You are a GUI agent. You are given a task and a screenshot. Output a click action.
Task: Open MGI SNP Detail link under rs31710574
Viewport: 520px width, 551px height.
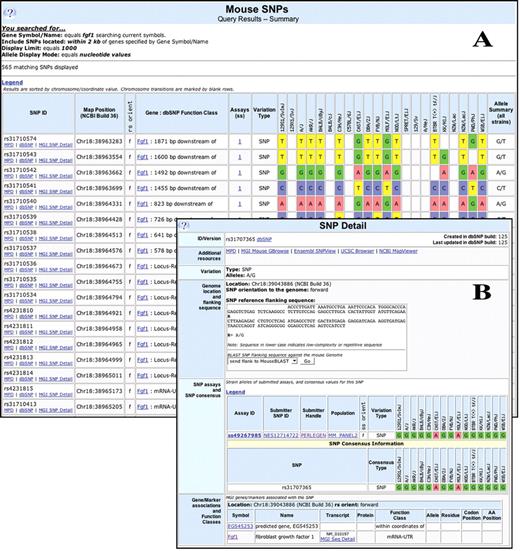coord(56,145)
